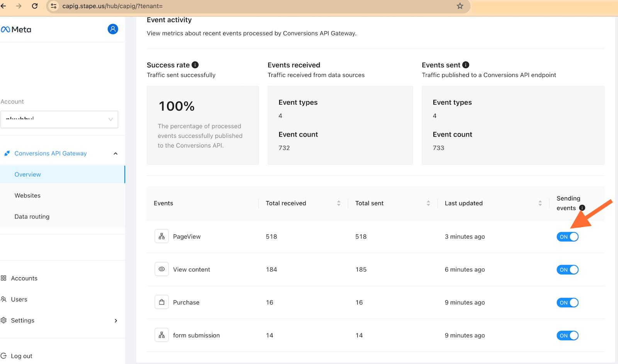Turn off sending for PageView events
Image resolution: width=618 pixels, height=364 pixels.
pyautogui.click(x=567, y=237)
